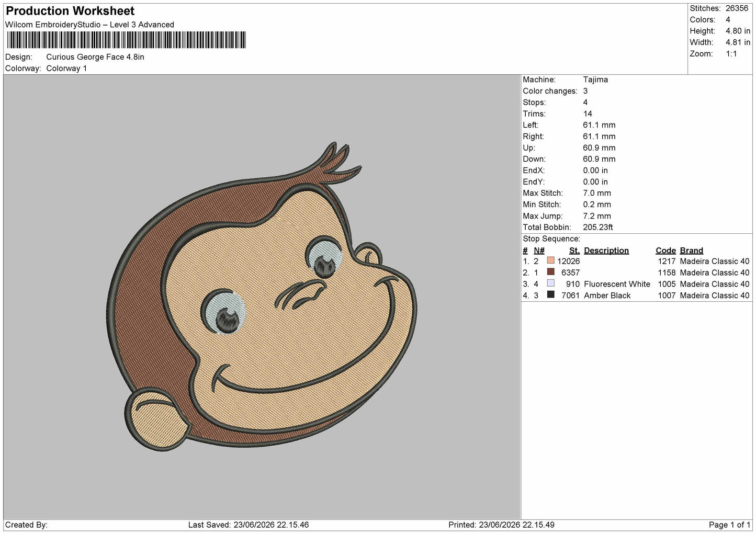Click 'Last Saved: 23/06/2026 22.15.46' footer text
This screenshot has height=534, width=756.
pos(248,525)
